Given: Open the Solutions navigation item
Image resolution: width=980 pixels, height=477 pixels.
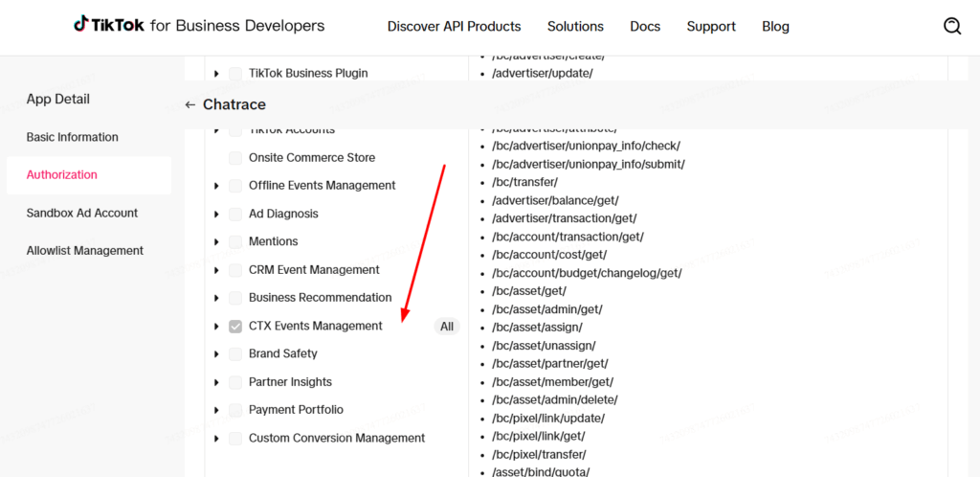Looking at the screenshot, I should 575,26.
